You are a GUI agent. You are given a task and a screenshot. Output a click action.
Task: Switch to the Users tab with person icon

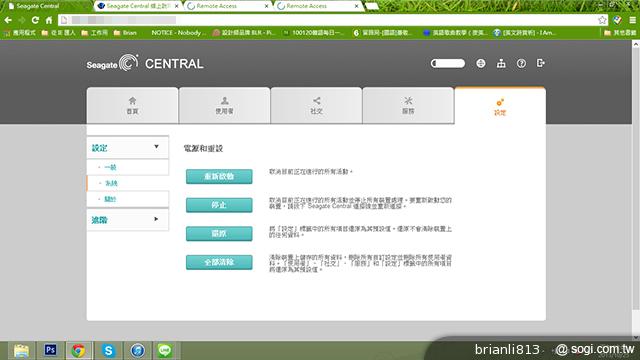point(224,105)
